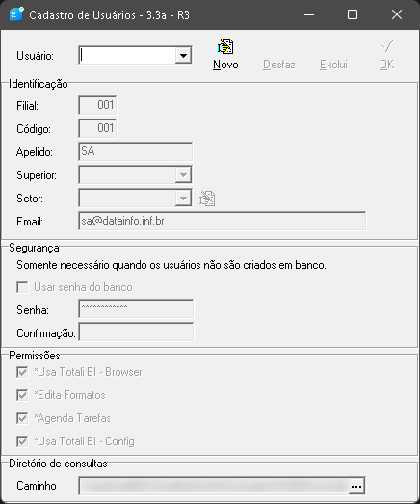Click in the Apelido text field

[135, 151]
